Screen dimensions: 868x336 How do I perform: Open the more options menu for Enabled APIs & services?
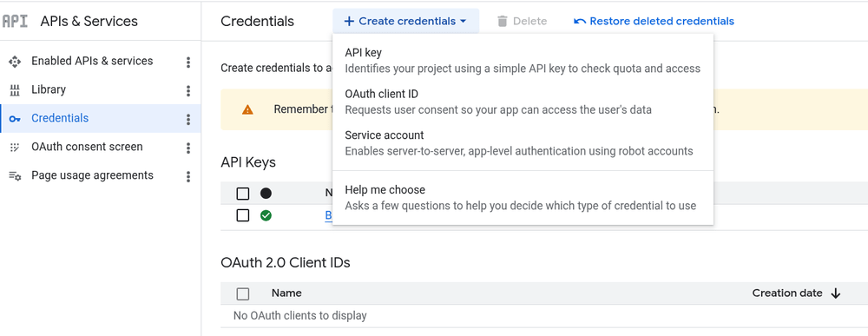coord(188,62)
